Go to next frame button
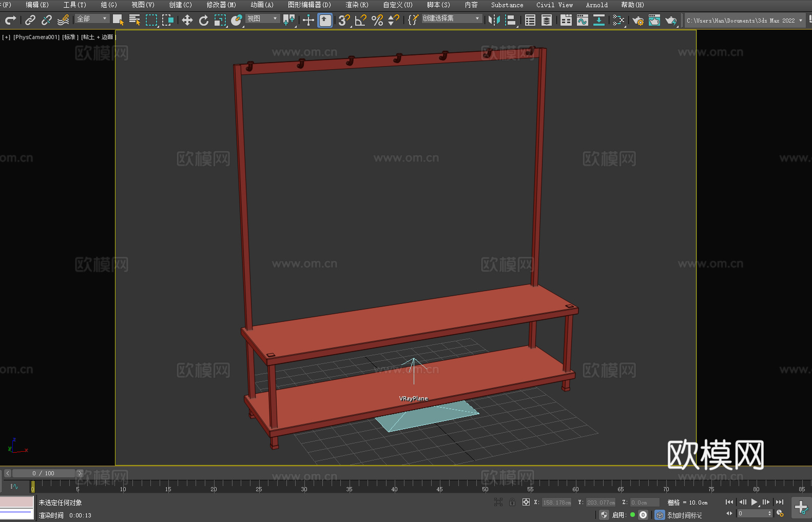 (x=766, y=502)
